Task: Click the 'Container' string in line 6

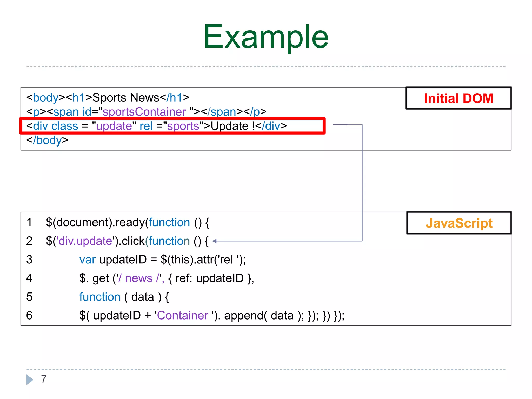Action: click(x=182, y=316)
